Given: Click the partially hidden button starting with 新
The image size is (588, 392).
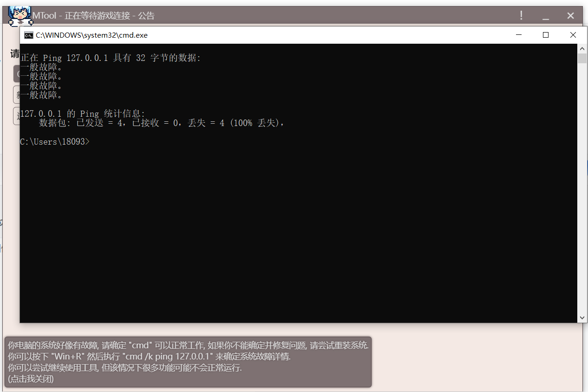Looking at the screenshot, I should click(16, 94).
